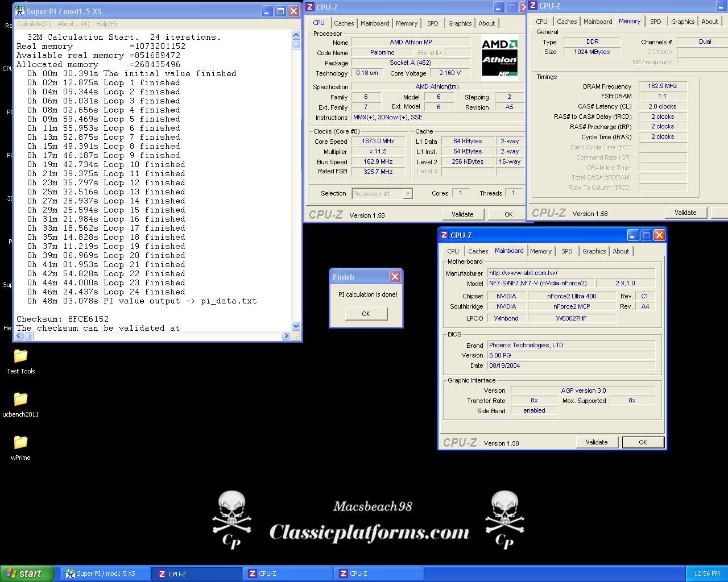
Task: Open CPU tab in Mainboard window
Action: pos(453,251)
